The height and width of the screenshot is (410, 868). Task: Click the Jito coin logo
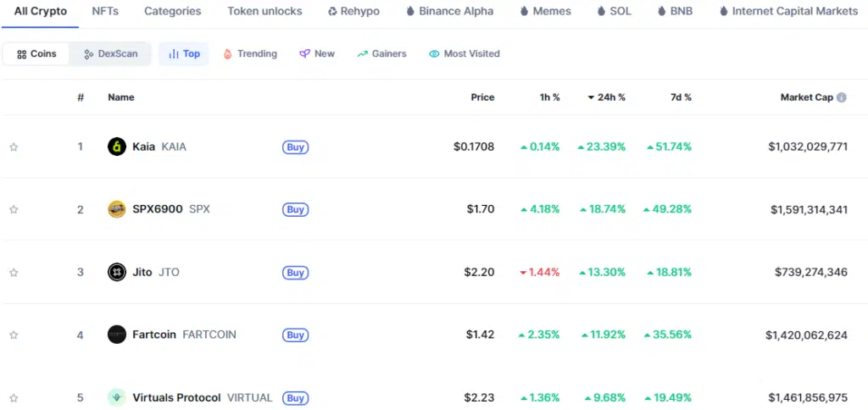[117, 272]
